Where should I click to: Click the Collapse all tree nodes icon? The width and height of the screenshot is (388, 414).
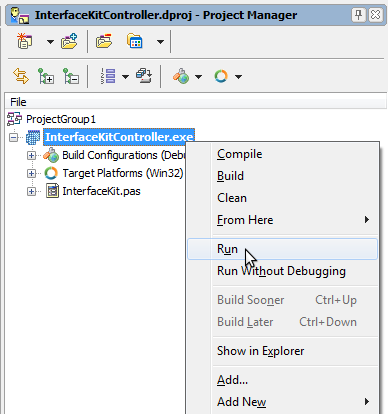[71, 76]
